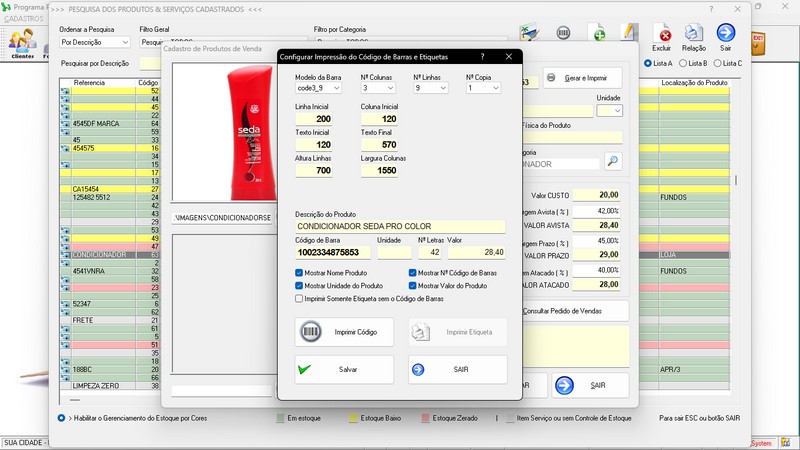Click the Código de Barra input field
Screen dimensions: 800x450
click(334, 252)
